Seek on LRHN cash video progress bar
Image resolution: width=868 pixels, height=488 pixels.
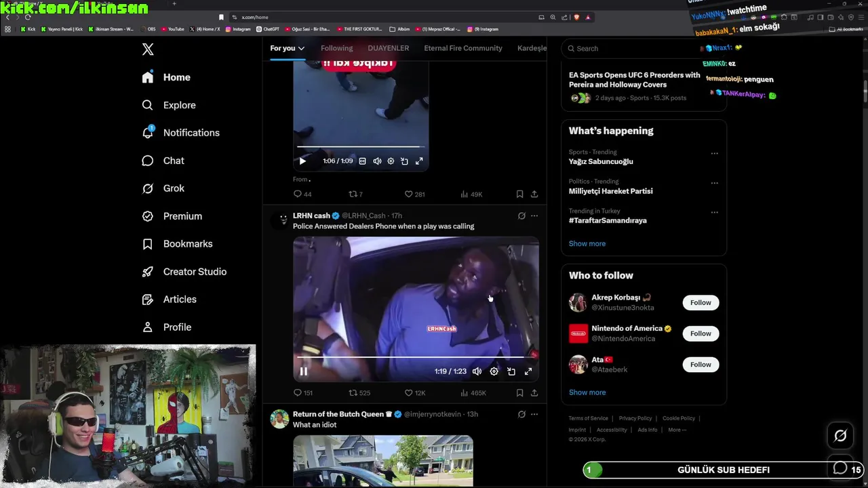click(x=416, y=357)
